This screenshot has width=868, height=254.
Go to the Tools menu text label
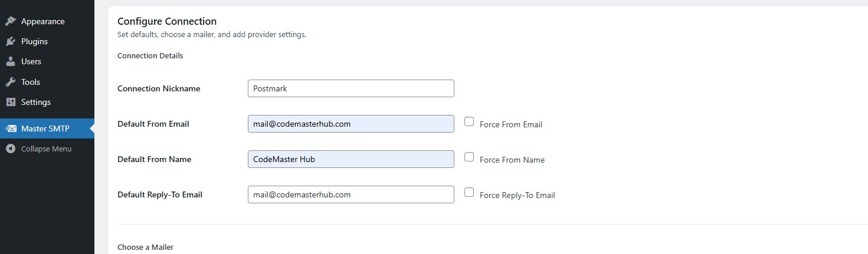click(x=31, y=82)
